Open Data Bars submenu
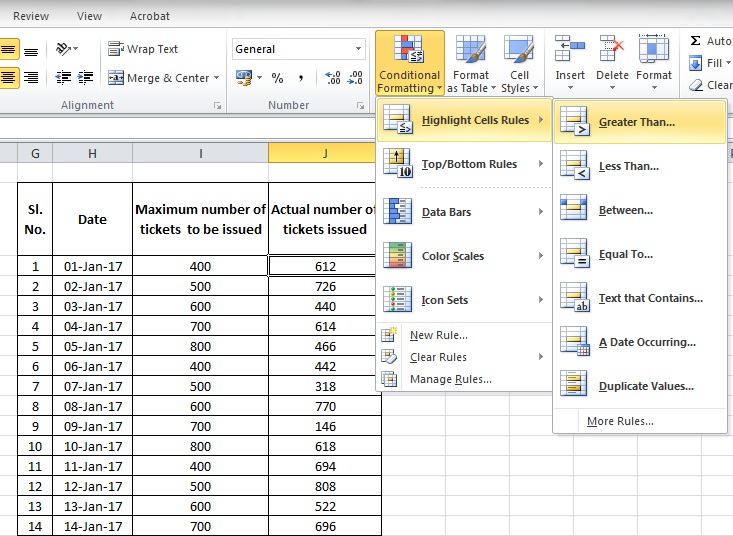 point(464,212)
